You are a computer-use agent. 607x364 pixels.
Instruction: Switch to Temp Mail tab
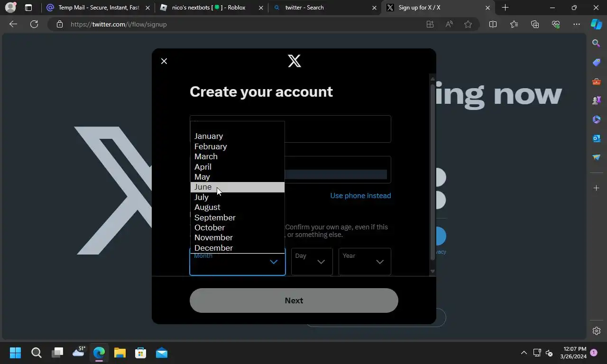tap(98, 8)
